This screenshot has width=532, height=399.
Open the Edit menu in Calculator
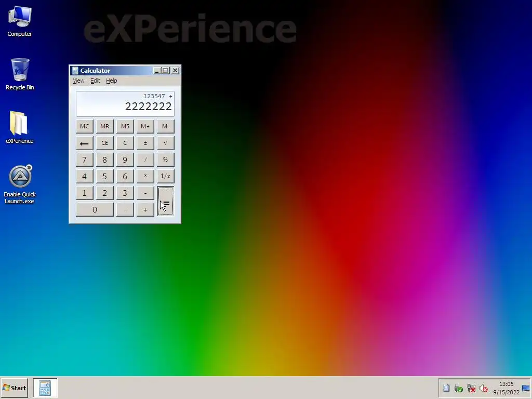[x=95, y=81]
